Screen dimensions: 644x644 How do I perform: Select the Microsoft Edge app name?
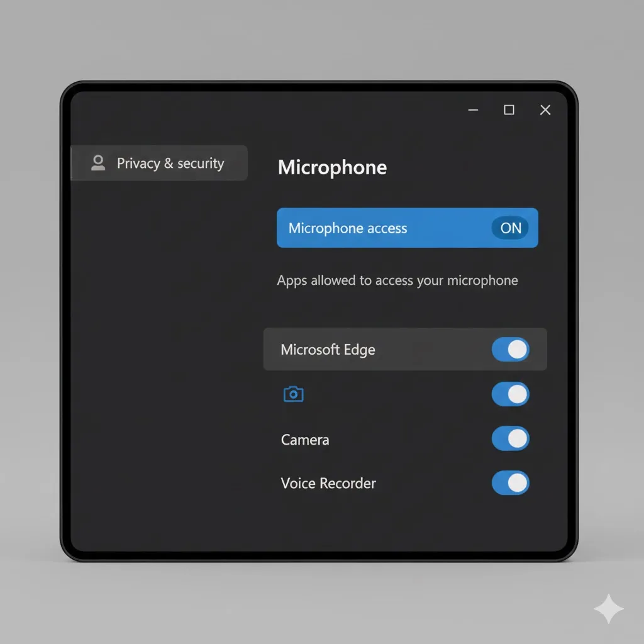328,350
